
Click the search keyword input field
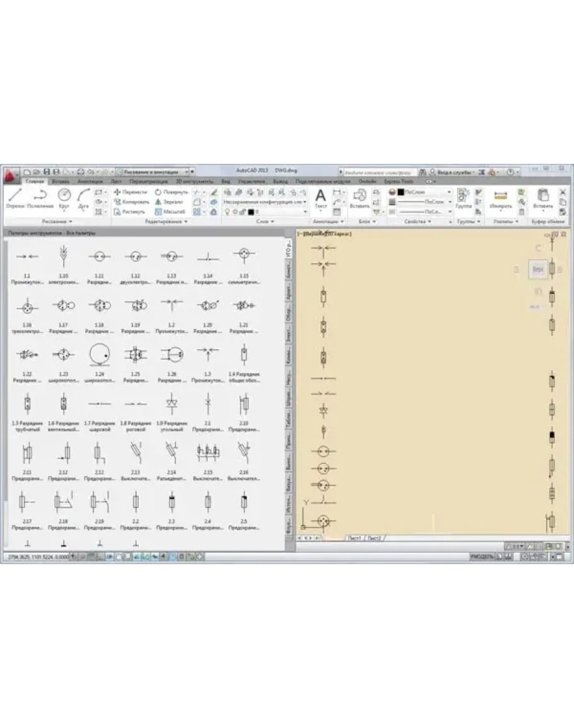[377, 171]
